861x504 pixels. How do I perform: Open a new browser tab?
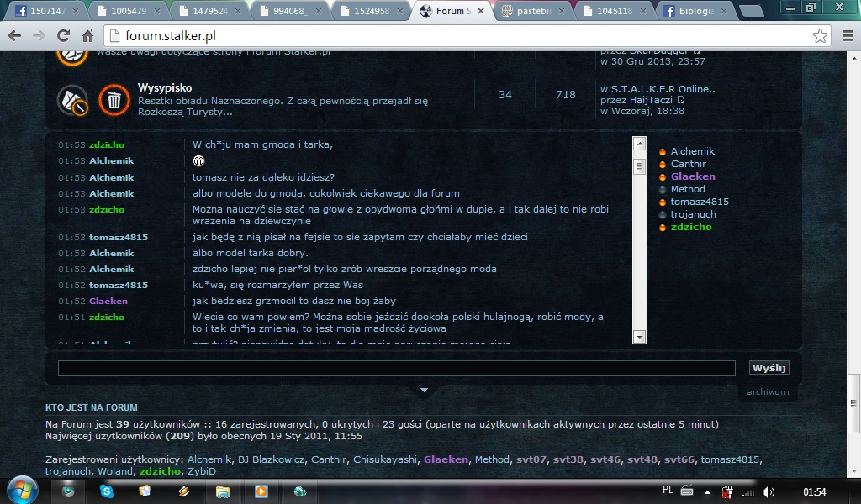[751, 11]
